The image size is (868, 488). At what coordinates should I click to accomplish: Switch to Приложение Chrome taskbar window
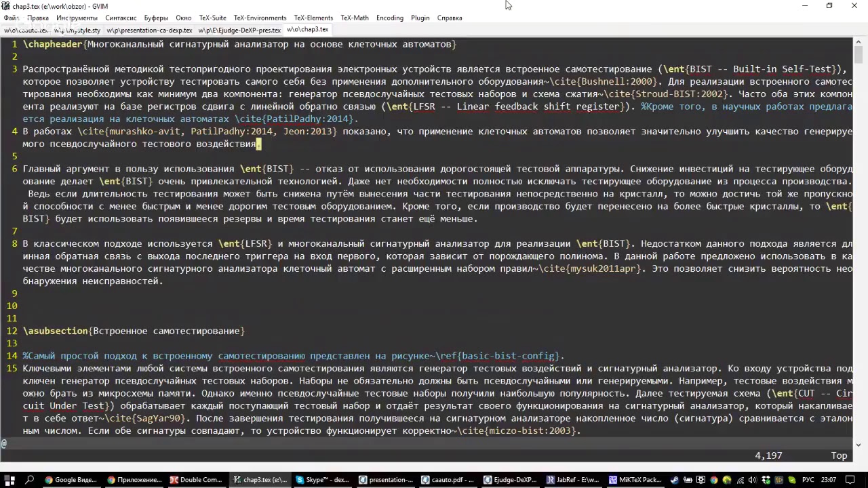[134, 480]
